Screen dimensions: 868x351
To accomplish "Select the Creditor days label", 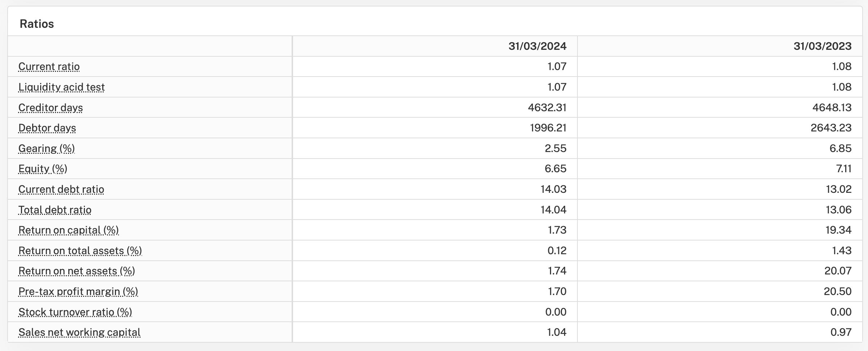I will click(51, 108).
